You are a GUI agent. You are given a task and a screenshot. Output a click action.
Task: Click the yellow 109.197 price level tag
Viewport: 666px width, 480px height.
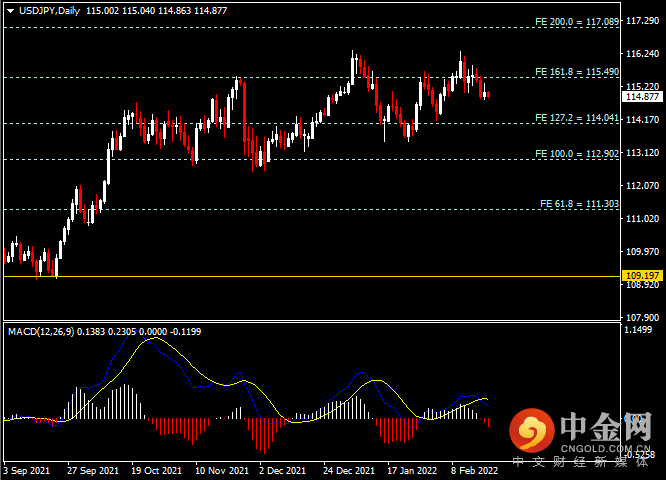click(642, 275)
